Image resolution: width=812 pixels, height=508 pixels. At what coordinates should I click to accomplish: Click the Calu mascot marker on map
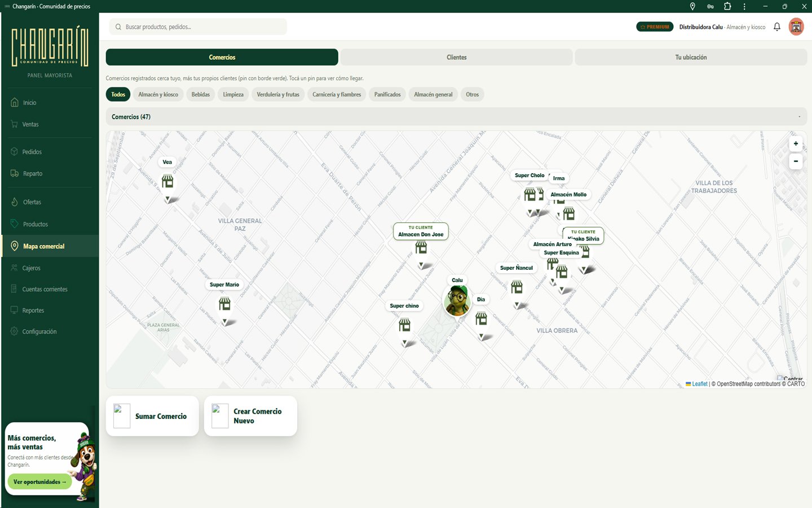coord(457,300)
